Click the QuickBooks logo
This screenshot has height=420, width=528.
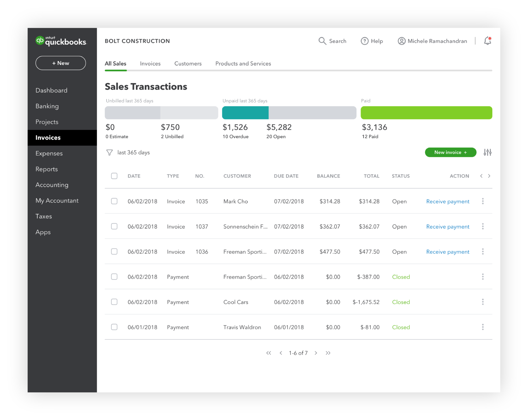61,41
